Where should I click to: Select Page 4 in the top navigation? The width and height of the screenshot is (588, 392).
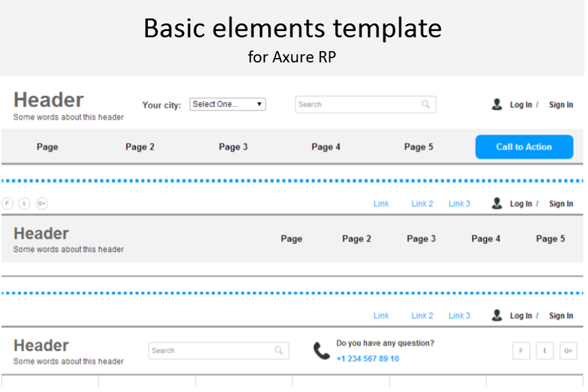tap(326, 147)
